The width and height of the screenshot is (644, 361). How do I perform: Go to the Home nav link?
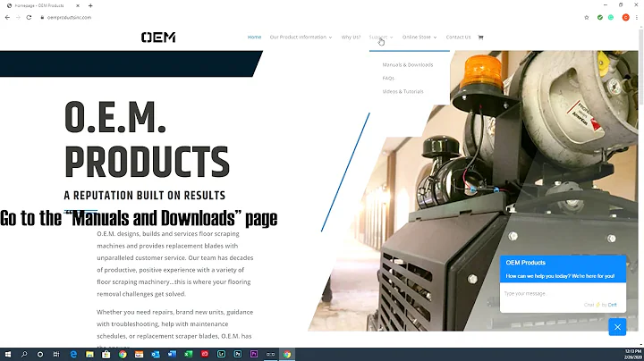(x=254, y=37)
